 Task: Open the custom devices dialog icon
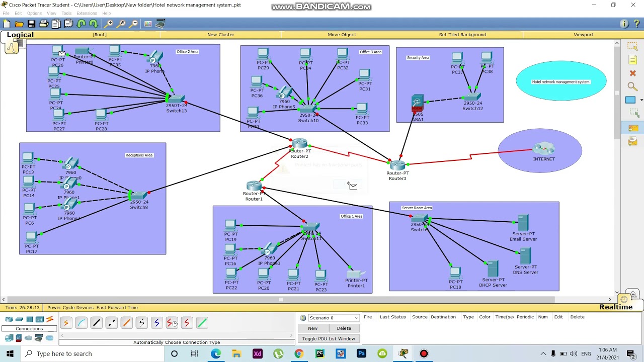pos(160,24)
